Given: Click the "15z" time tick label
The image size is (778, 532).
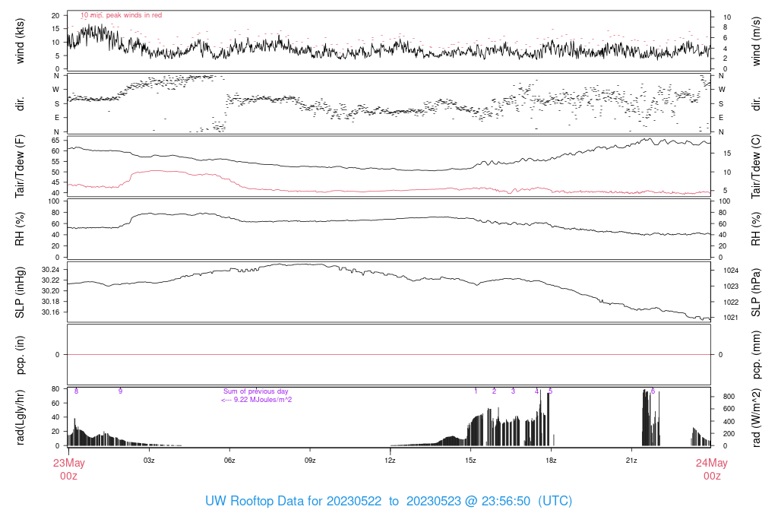Looking at the screenshot, I should pos(470,461).
